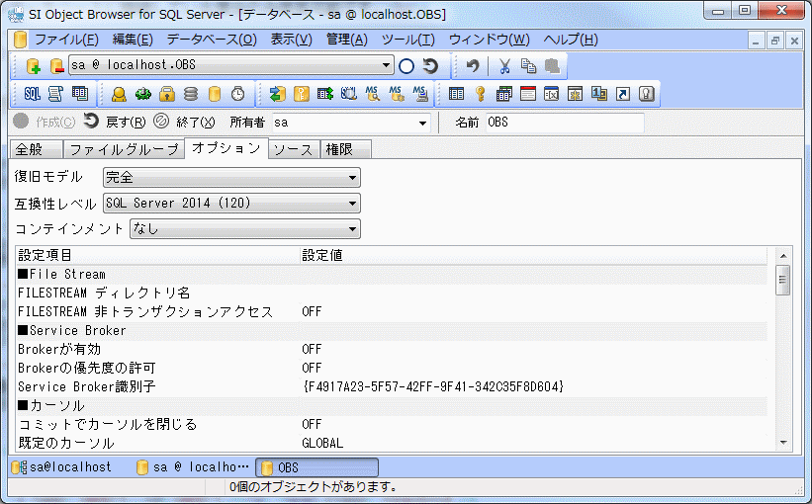Open the user management icon
812x504 pixels.
point(119,94)
